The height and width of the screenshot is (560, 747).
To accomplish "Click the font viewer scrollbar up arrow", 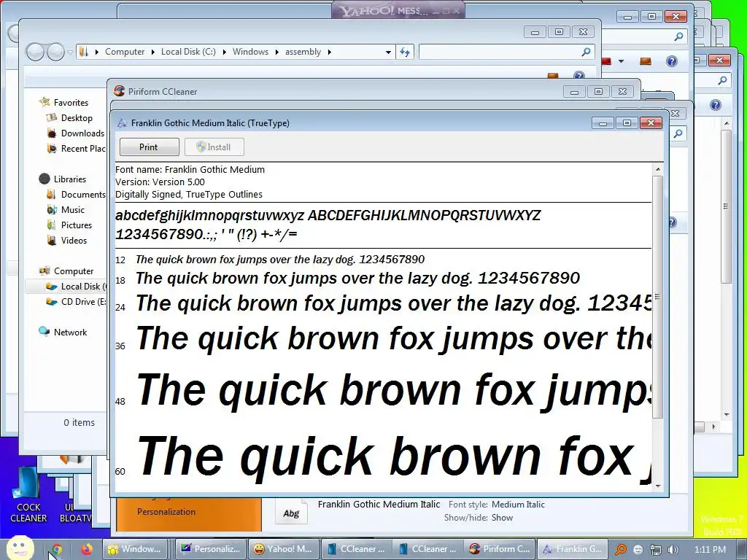I will (x=658, y=169).
